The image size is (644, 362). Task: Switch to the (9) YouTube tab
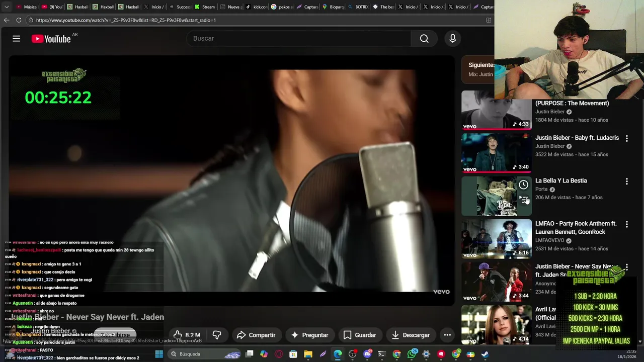52,7
